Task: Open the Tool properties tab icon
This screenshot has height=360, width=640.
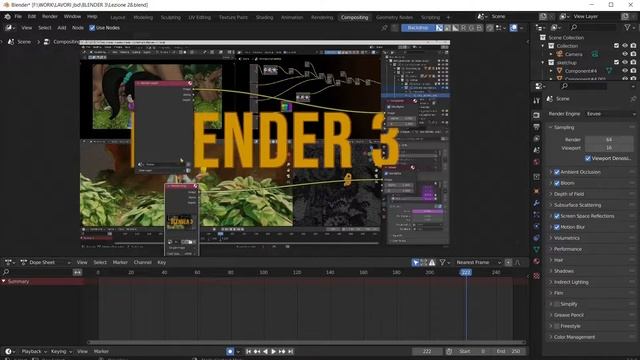Action: pyautogui.click(x=537, y=100)
